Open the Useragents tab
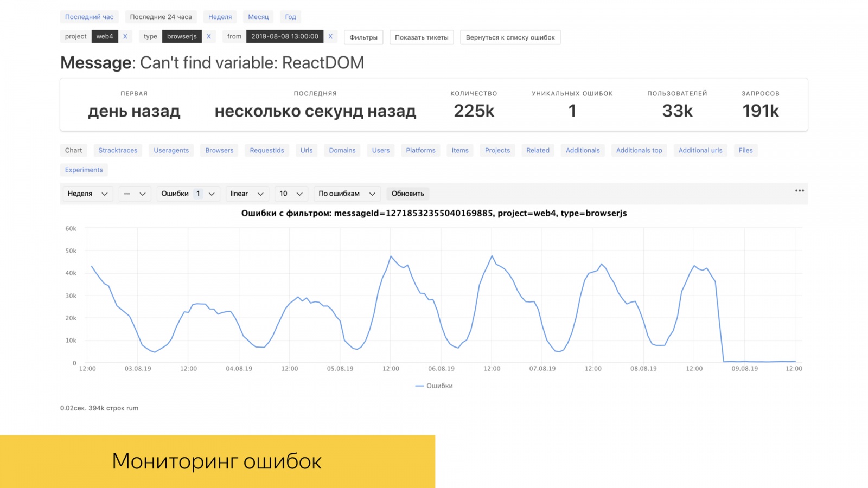This screenshot has height=488, width=868. coord(171,150)
